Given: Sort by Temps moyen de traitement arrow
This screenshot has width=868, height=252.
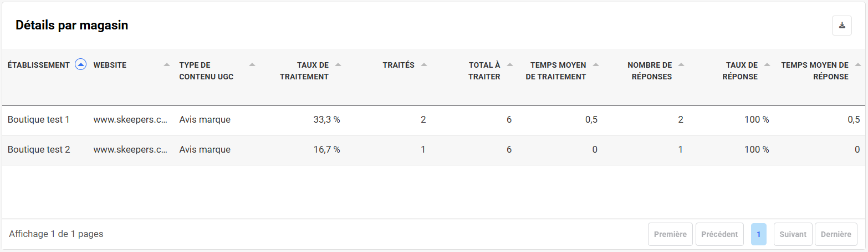Looking at the screenshot, I should tap(596, 65).
